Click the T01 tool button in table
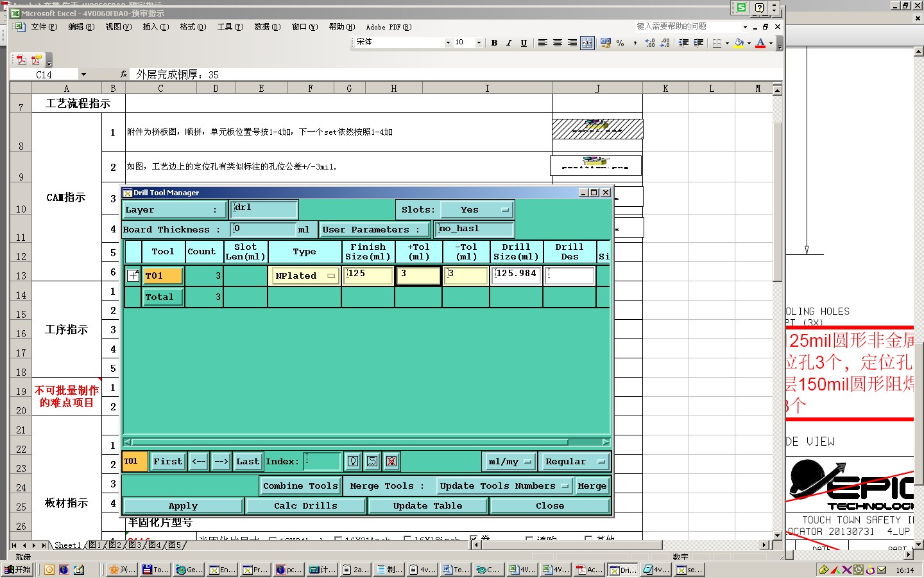Image resolution: width=924 pixels, height=578 pixels. click(x=163, y=276)
